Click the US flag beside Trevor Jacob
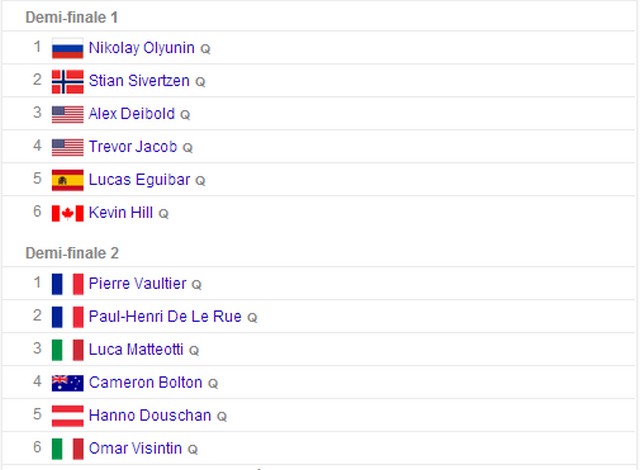 (x=67, y=147)
